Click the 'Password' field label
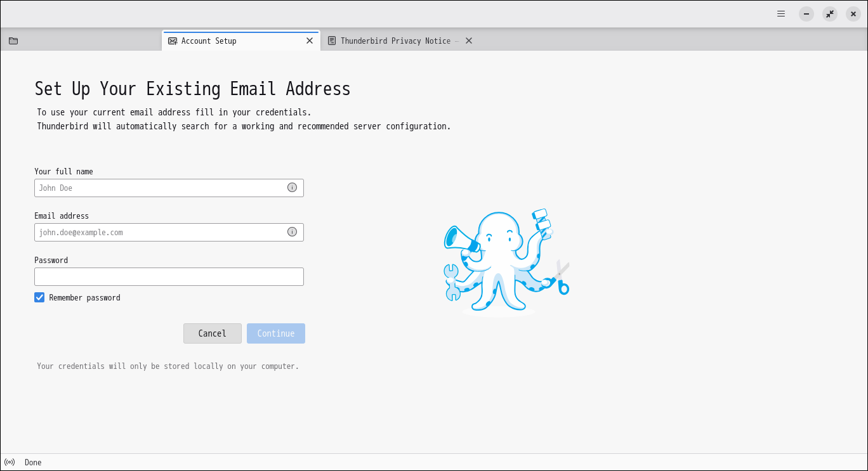This screenshot has height=471, width=868. pos(51,261)
